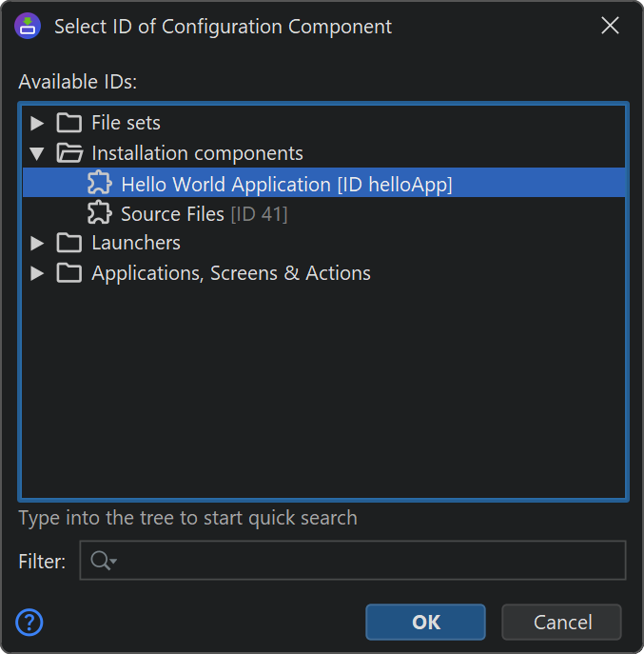
Task: Click the puzzle icon beside Hello World Application
Action: pos(99,184)
